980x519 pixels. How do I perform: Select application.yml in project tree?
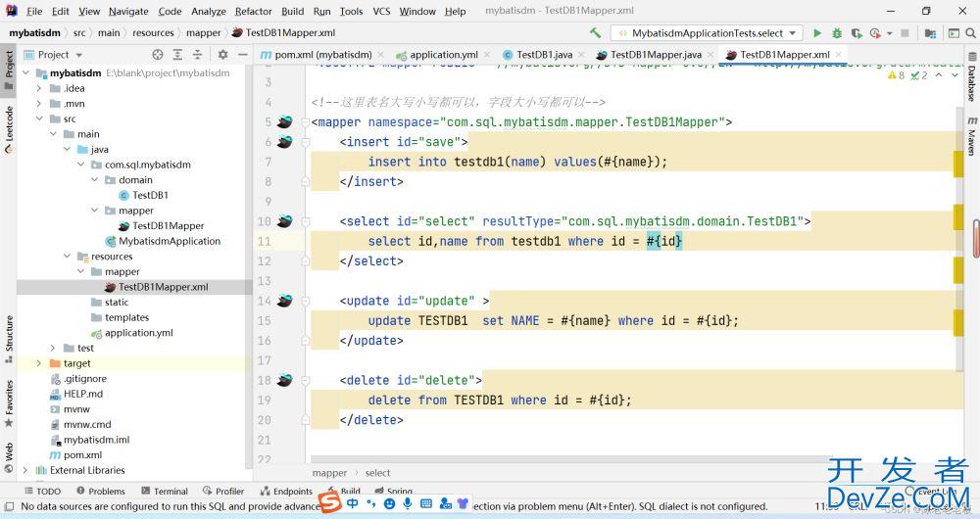pyautogui.click(x=139, y=332)
